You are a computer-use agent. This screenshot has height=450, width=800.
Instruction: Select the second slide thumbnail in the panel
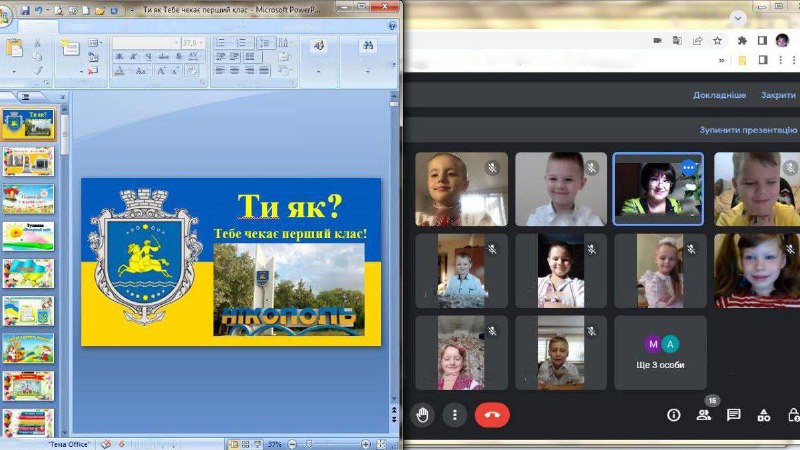(28, 160)
